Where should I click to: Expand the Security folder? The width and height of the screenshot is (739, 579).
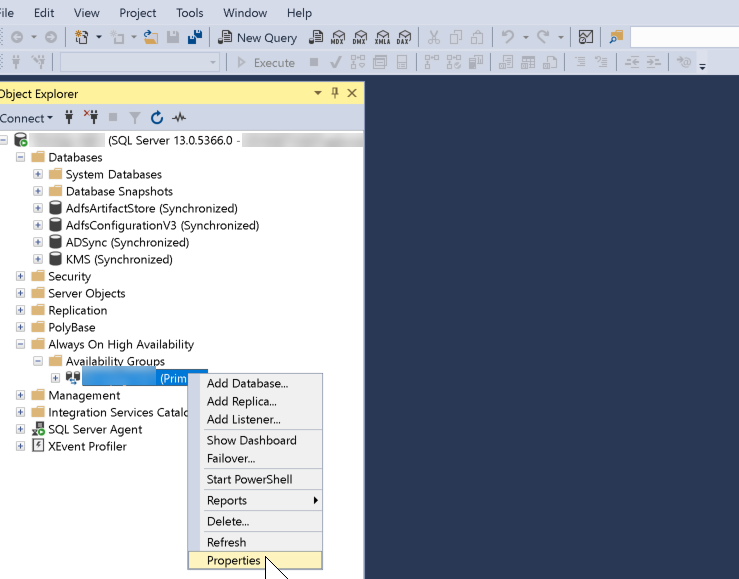(x=20, y=276)
